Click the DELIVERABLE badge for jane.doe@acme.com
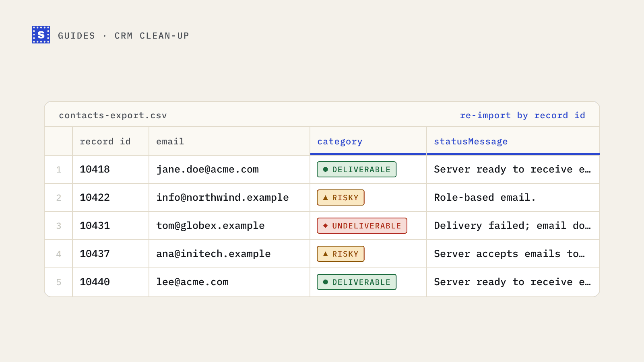The image size is (644, 362). point(357,169)
